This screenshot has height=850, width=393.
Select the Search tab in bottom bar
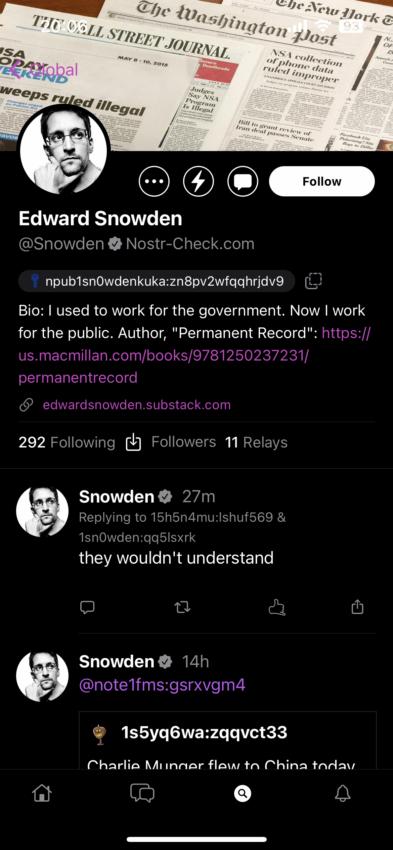click(x=242, y=794)
